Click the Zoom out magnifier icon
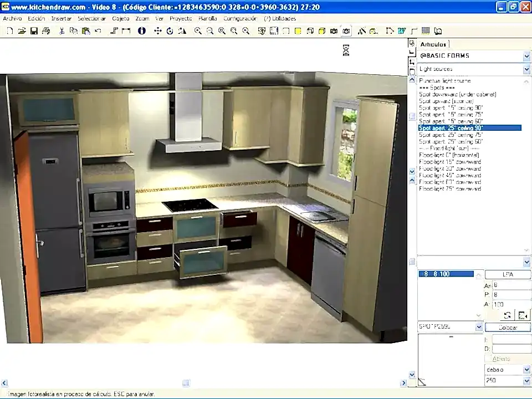This screenshot has width=532, height=399. [210, 31]
